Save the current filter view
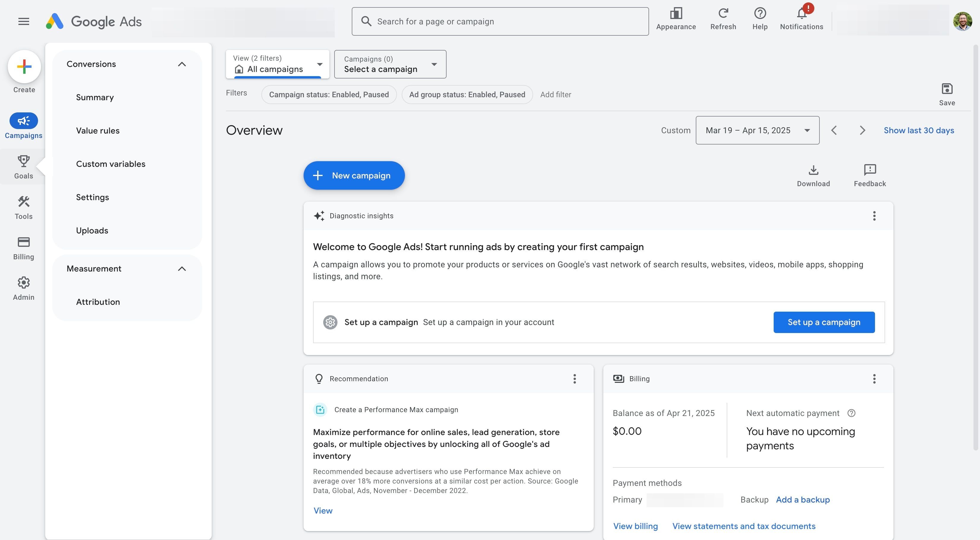This screenshot has height=540, width=980. pos(947,94)
